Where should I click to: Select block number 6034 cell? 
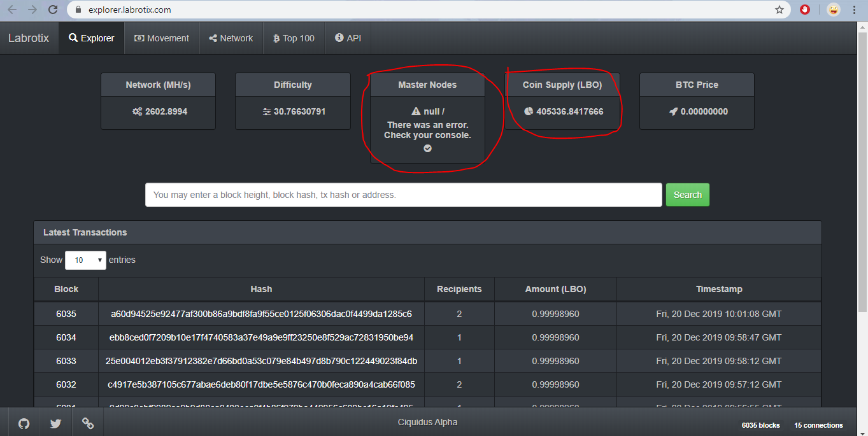click(x=66, y=337)
